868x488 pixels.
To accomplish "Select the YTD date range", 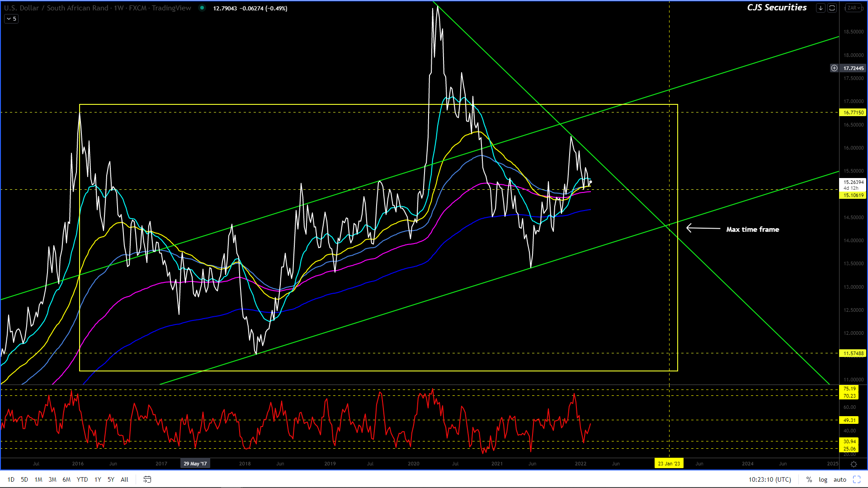I will (82, 479).
